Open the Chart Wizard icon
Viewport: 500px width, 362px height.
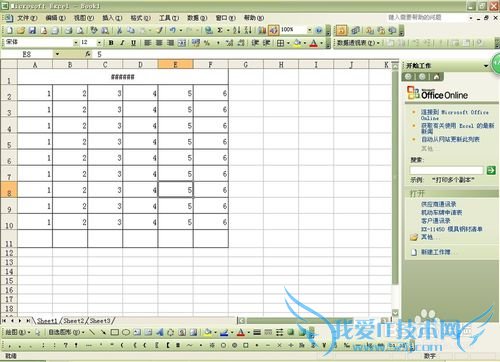[262, 30]
